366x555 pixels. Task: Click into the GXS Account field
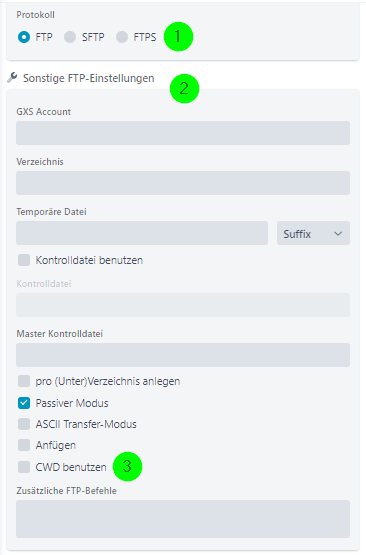pos(183,133)
